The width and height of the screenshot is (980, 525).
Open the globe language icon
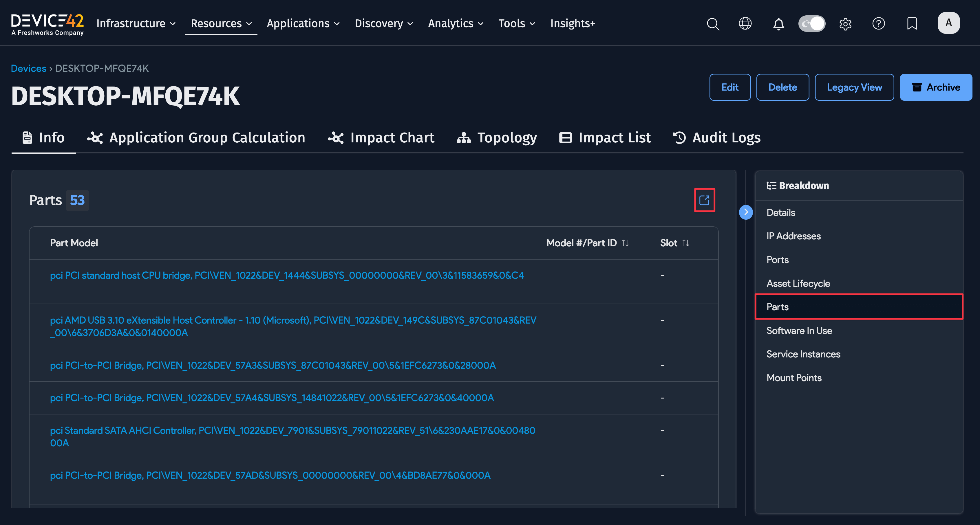(745, 23)
